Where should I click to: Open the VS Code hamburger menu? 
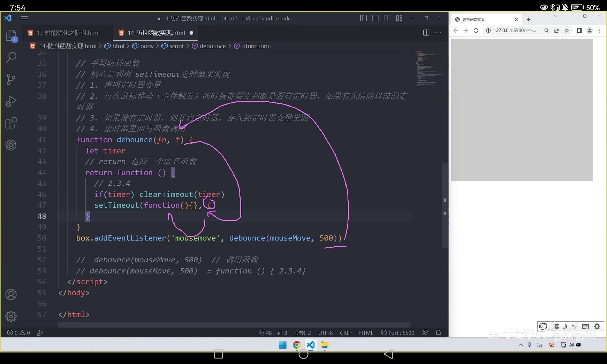click(x=25, y=18)
